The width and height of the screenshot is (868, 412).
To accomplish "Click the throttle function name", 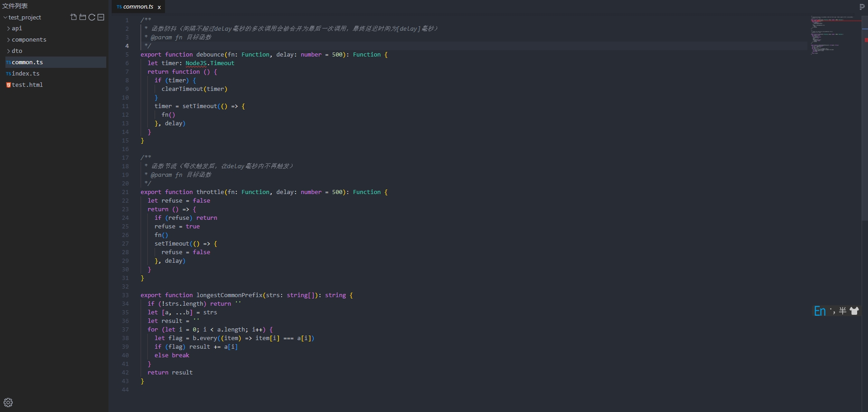I will pyautogui.click(x=210, y=192).
